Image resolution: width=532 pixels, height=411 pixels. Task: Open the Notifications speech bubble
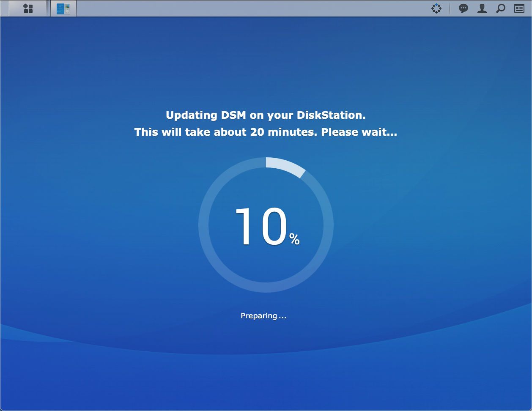click(463, 8)
